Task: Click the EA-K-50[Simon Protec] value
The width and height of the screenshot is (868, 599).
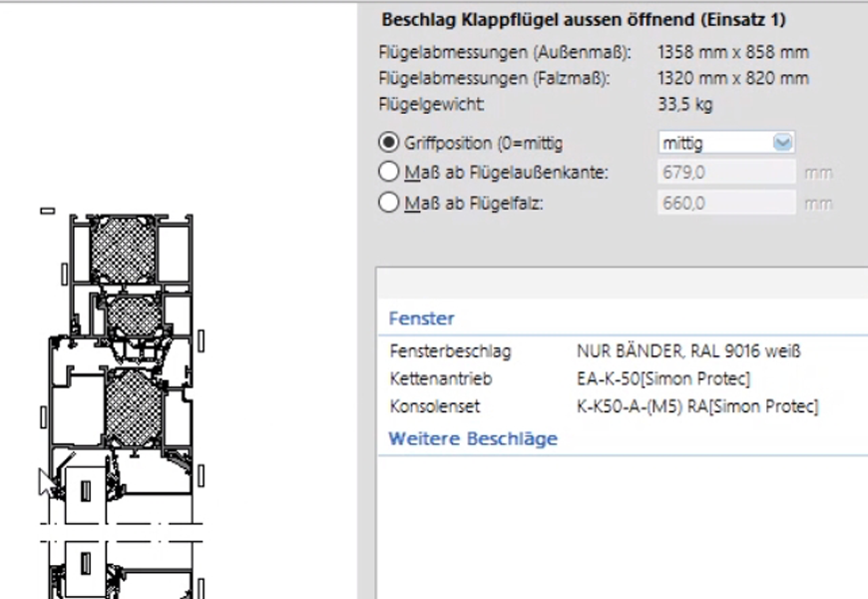Action: click(662, 379)
